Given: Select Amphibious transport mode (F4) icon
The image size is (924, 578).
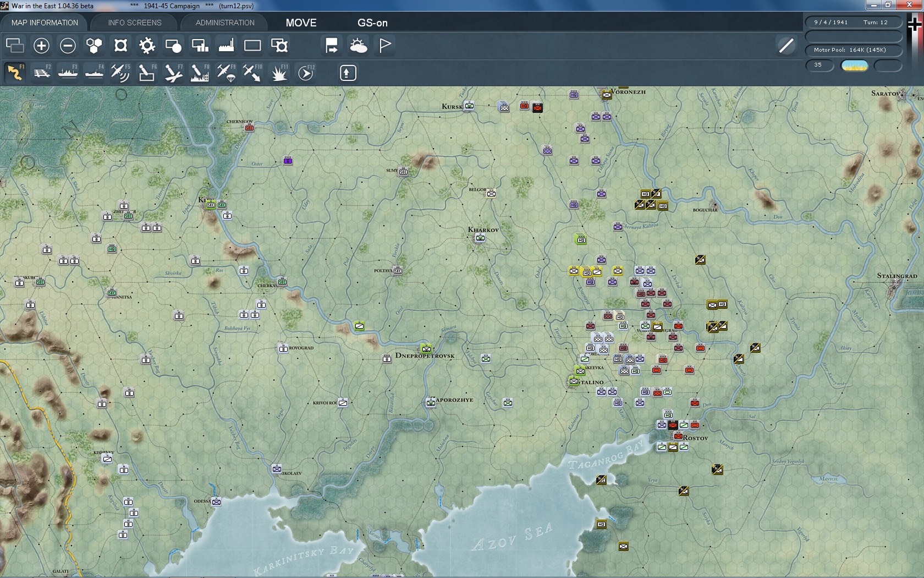Looking at the screenshot, I should click(94, 73).
